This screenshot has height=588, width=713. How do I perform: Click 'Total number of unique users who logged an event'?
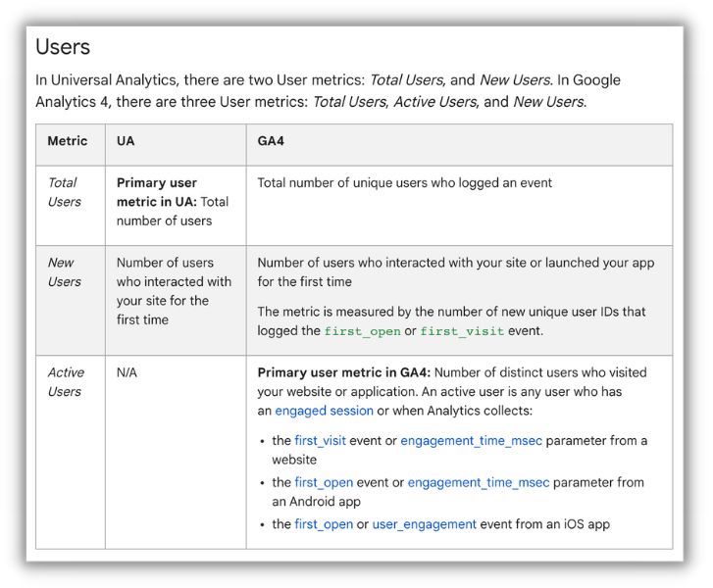click(405, 182)
